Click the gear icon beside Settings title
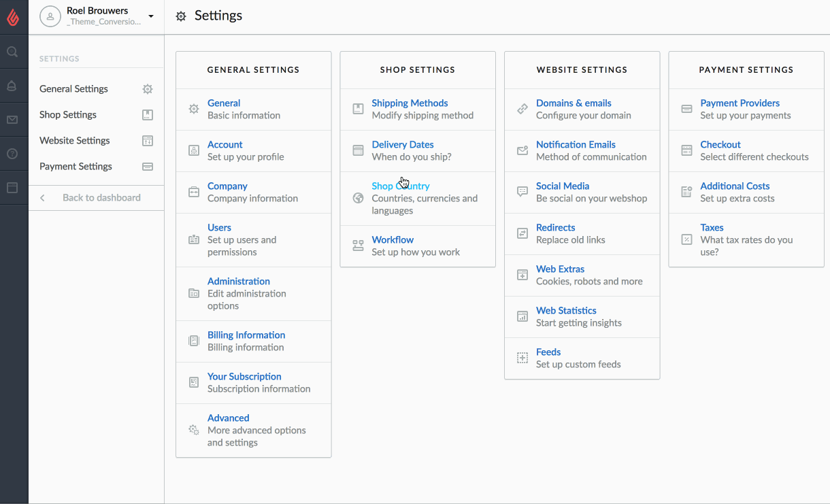The image size is (830, 504). (181, 16)
